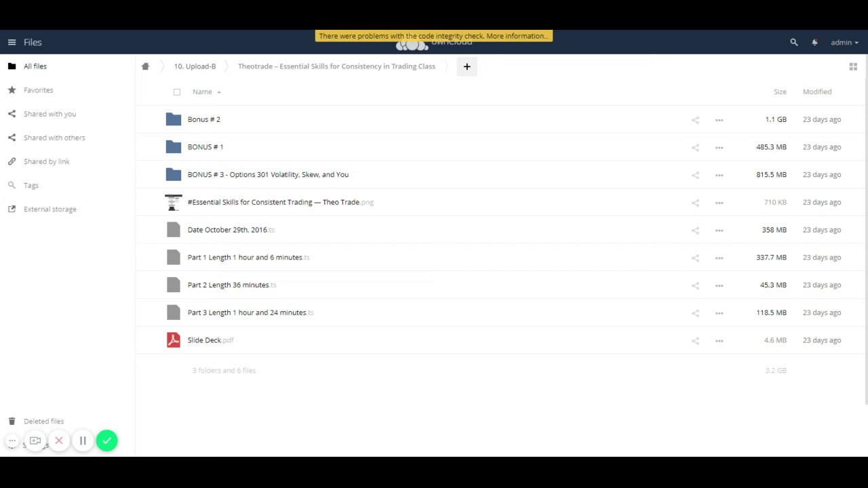Click the plus new-file button
The height and width of the screenshot is (488, 868).
467,66
